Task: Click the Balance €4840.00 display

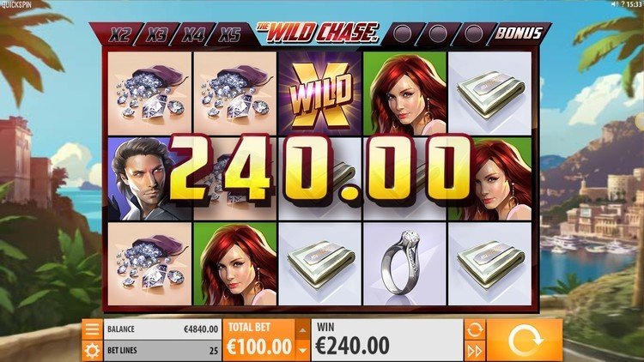Action: (162, 329)
